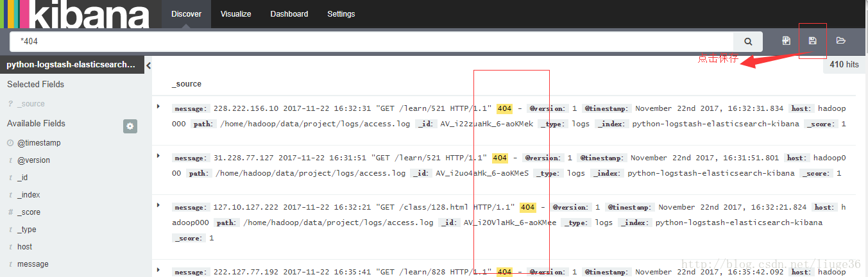Open the Discover tab

point(186,13)
